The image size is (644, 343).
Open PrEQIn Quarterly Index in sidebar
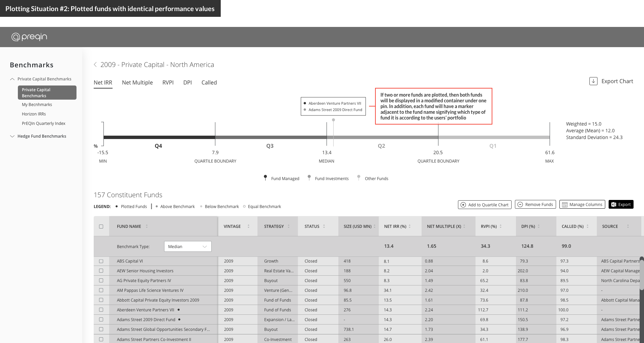pyautogui.click(x=43, y=124)
